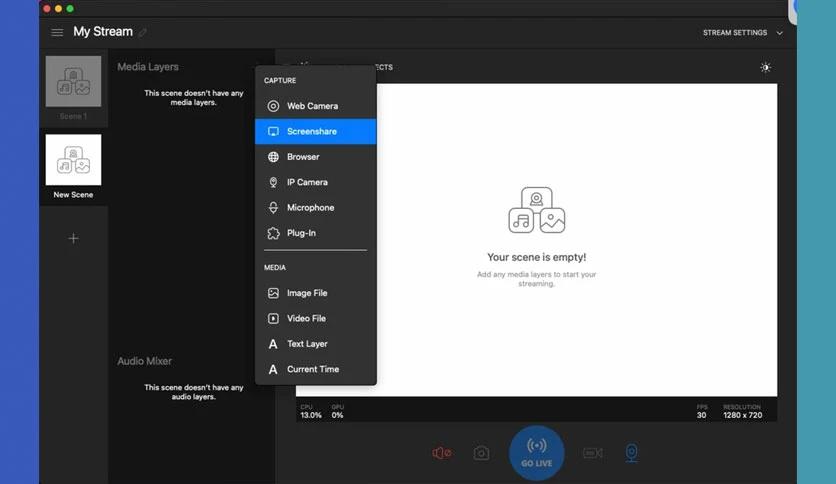Image resolution: width=836 pixels, height=484 pixels.
Task: Add a new scene with the plus button
Action: coord(73,238)
